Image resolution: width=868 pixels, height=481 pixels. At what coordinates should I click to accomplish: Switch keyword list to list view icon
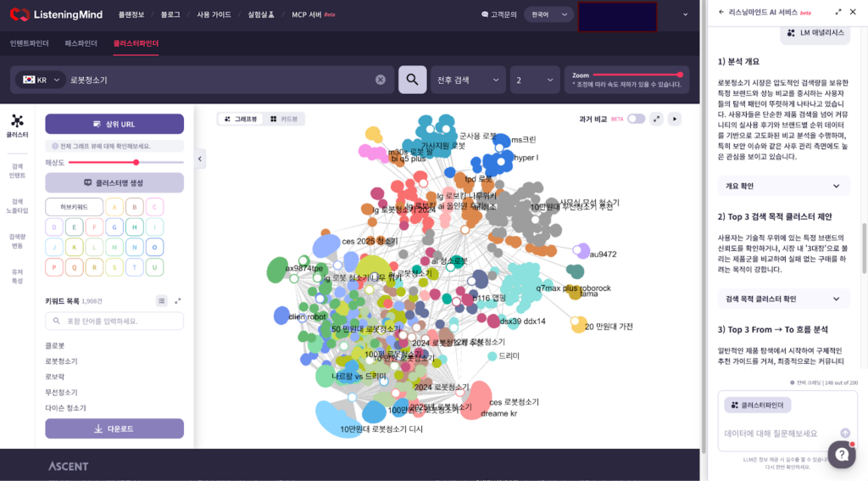[161, 300]
